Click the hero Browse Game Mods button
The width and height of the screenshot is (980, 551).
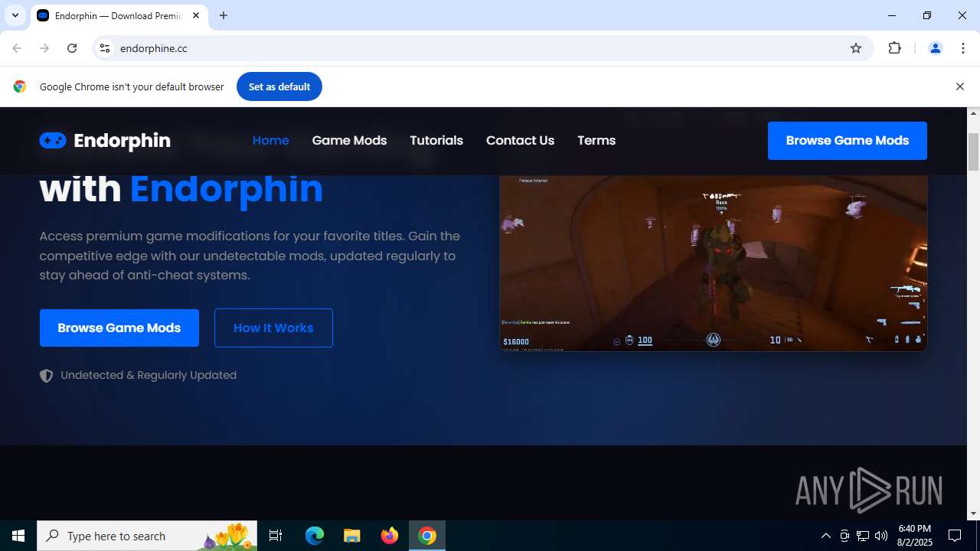[x=119, y=328]
